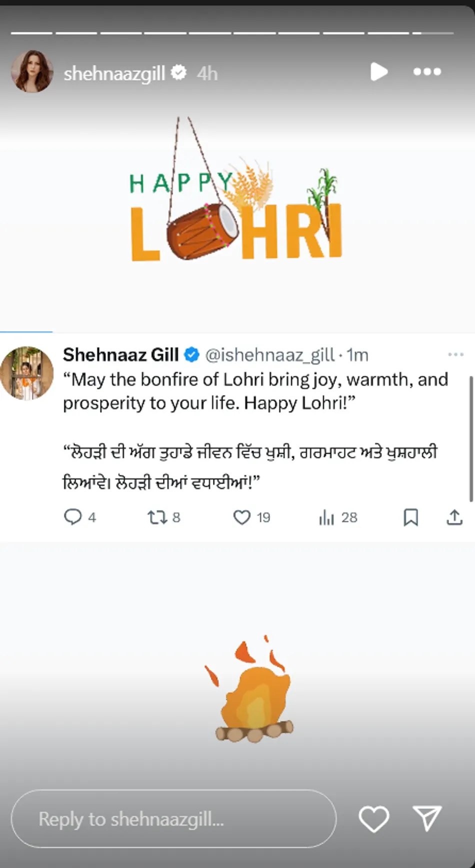
Task: Open tweet more options ellipsis
Action: coord(455,354)
